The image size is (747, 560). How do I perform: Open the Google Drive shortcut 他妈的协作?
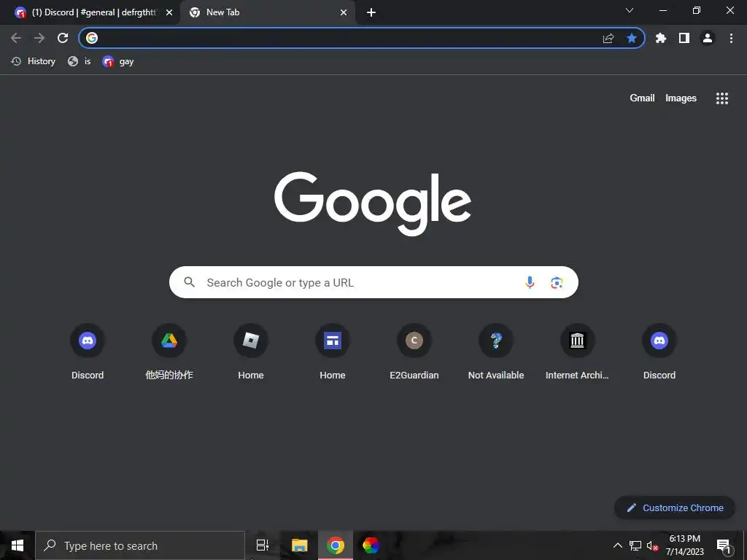(169, 351)
